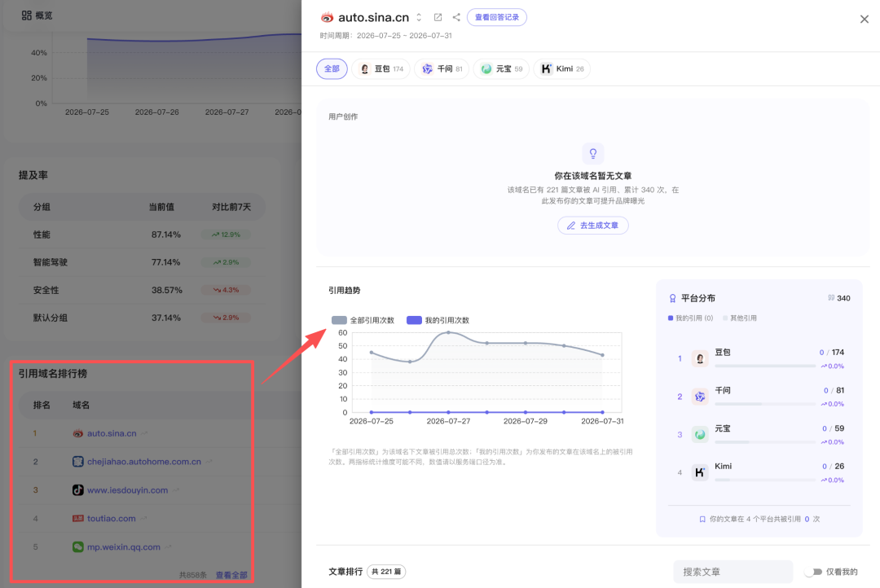Click the Sina logo beside panel title

[x=327, y=17]
